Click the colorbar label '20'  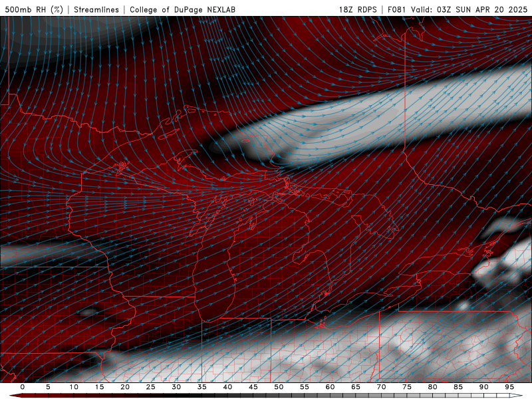125,387
